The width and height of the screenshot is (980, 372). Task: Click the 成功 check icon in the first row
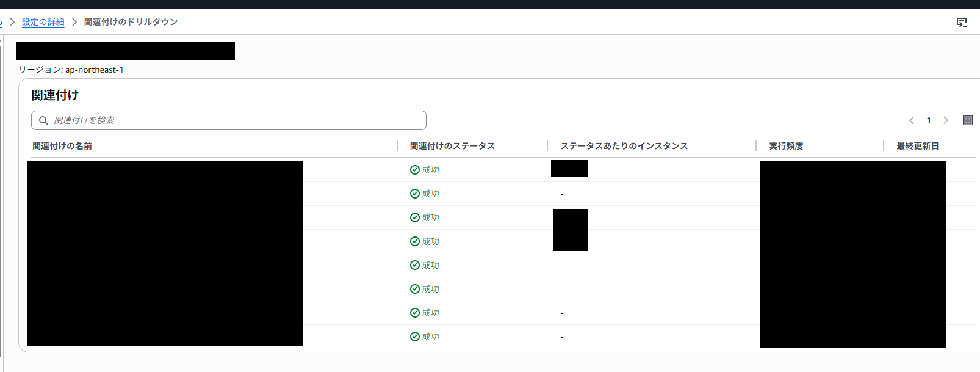click(x=415, y=170)
